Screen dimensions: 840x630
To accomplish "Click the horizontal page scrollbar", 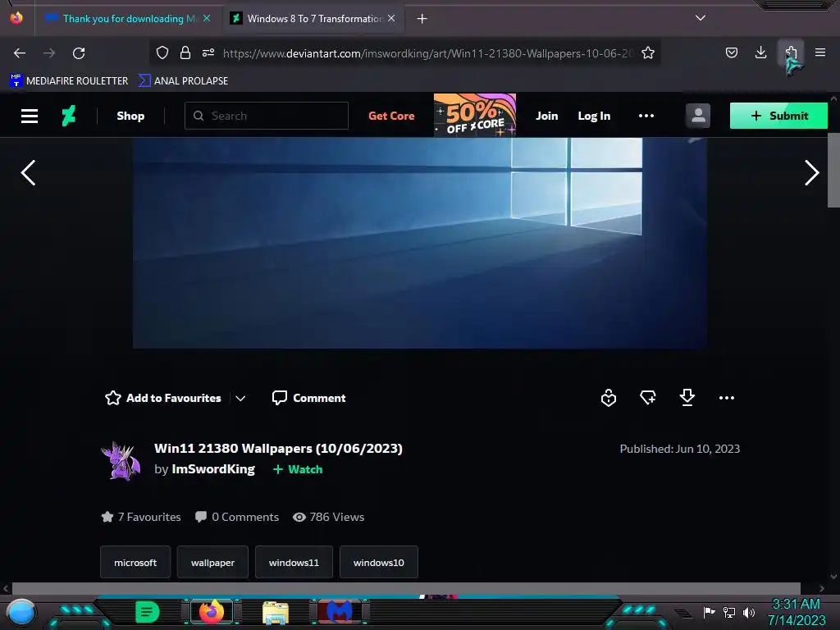I will pyautogui.click(x=406, y=588).
